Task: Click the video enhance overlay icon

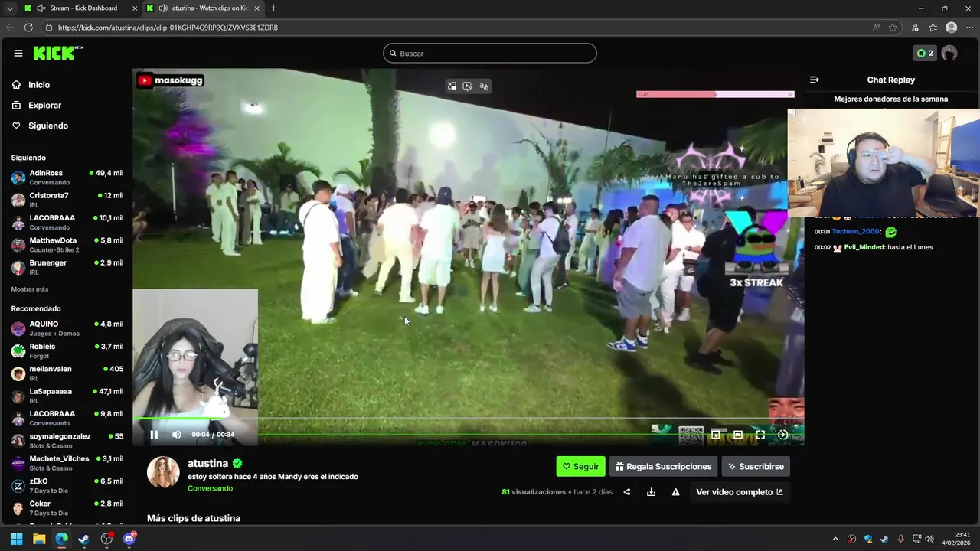Action: (x=468, y=86)
